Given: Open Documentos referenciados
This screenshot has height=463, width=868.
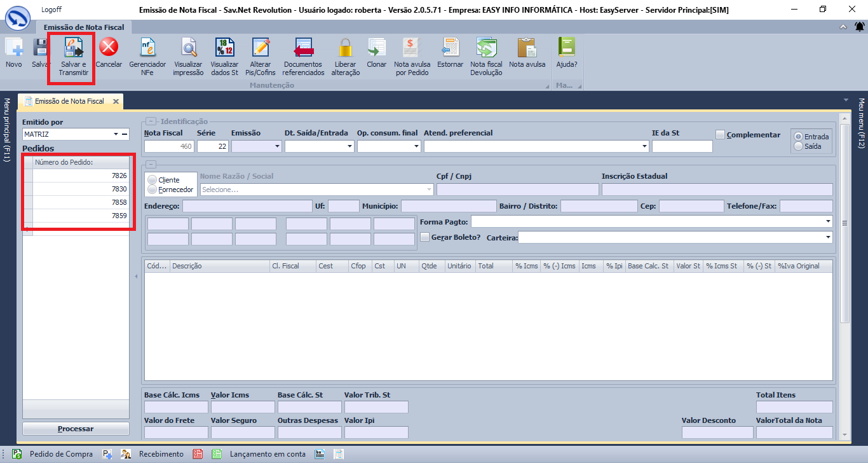Looking at the screenshot, I should [x=303, y=48].
